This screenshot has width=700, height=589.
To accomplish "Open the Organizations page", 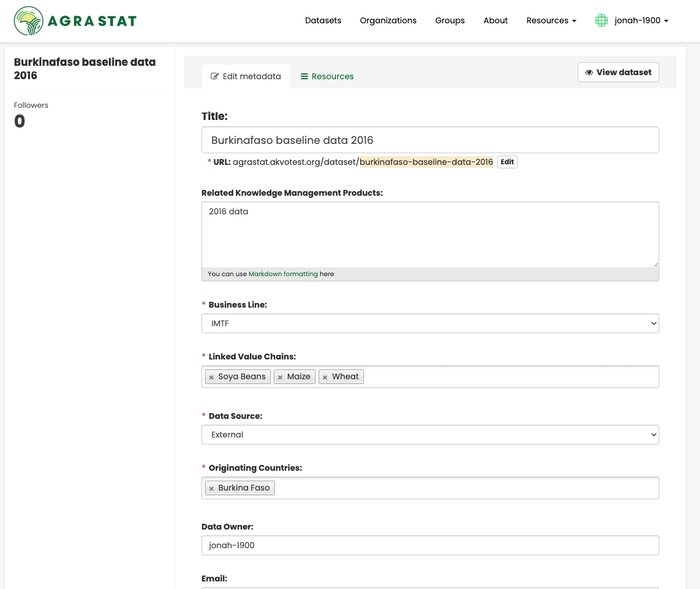I will click(x=388, y=20).
